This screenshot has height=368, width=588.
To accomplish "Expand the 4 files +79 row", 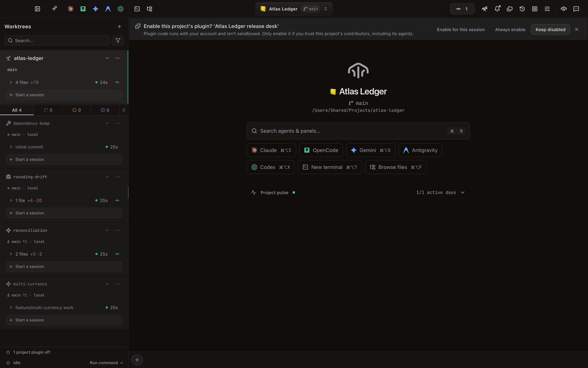I will [x=64, y=82].
